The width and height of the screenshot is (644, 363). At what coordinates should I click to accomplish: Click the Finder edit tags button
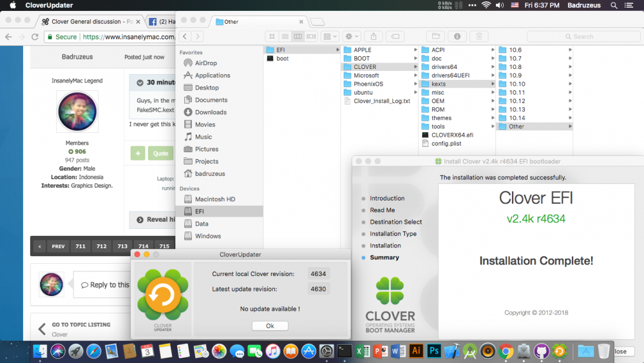[x=395, y=37]
